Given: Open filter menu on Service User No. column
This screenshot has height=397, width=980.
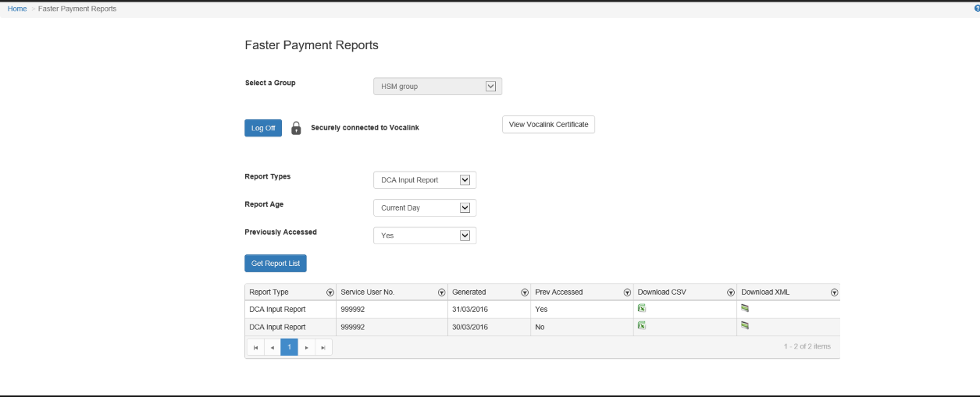Looking at the screenshot, I should 441,292.
